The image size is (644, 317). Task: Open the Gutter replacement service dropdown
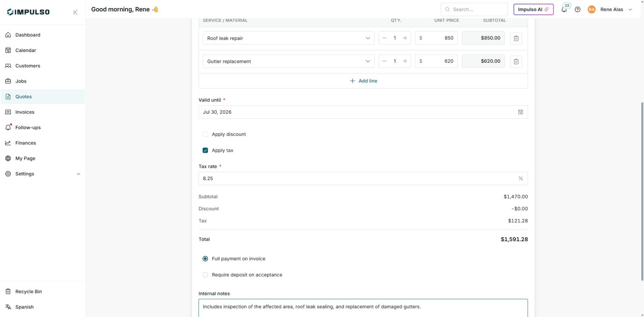[x=289, y=61]
